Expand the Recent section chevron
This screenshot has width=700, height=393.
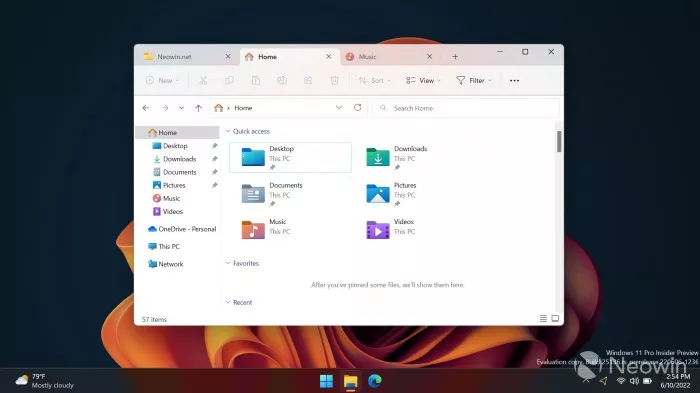pyautogui.click(x=228, y=302)
